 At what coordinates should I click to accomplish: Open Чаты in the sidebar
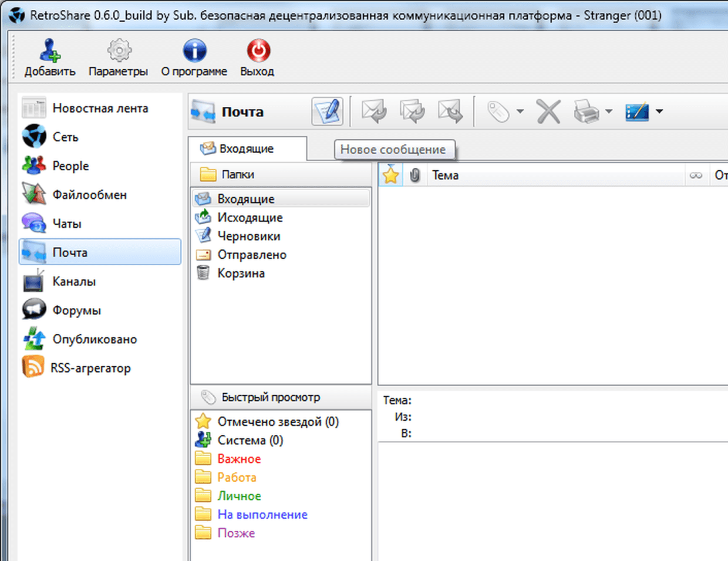coord(67,224)
